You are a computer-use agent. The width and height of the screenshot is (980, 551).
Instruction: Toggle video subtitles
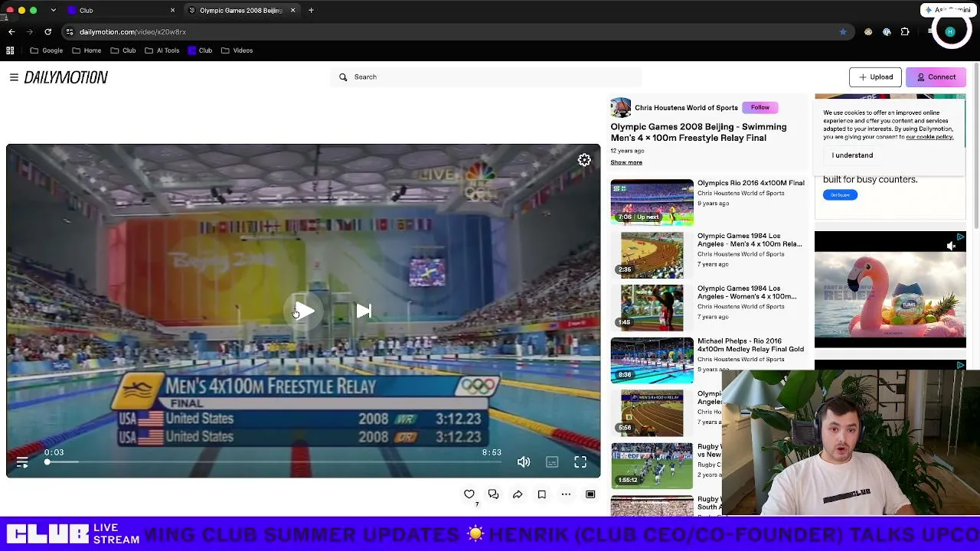pyautogui.click(x=552, y=462)
